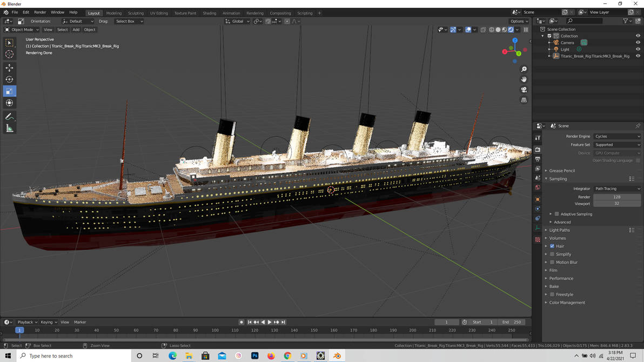Screen dimensions: 644x362
Task: Open the Integrator Path Tracing dropdown
Action: coord(617,189)
